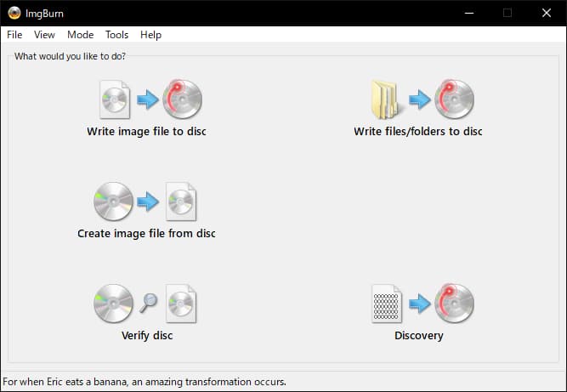This screenshot has height=392, width=567.
Task: Select the Discovery label
Action: pyautogui.click(x=419, y=336)
